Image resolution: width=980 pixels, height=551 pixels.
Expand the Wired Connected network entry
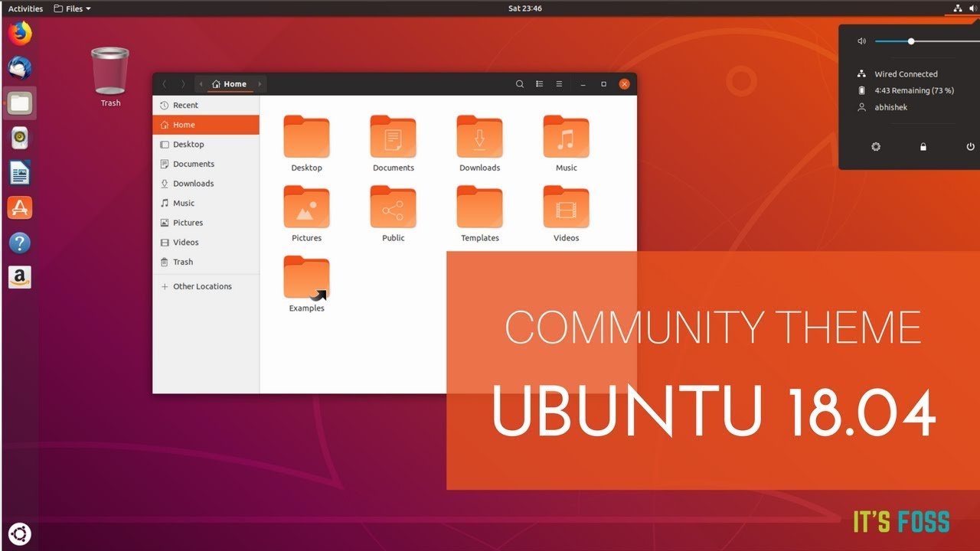coord(906,73)
